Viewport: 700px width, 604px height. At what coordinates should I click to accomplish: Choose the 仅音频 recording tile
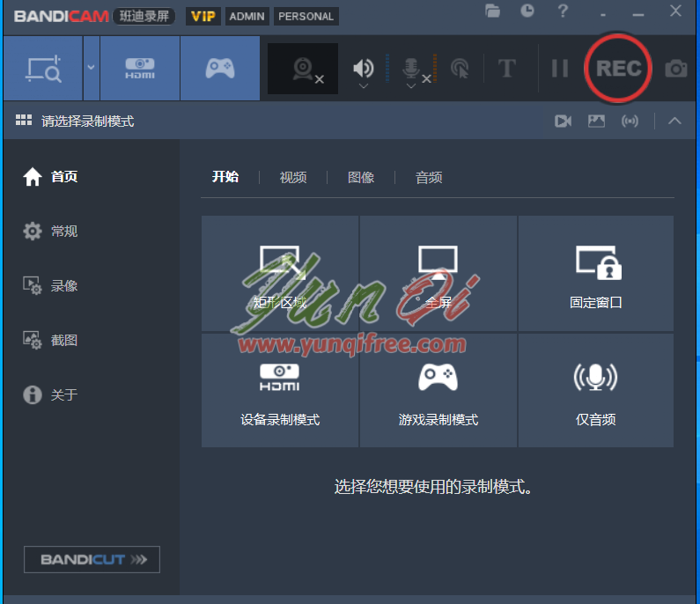[596, 390]
